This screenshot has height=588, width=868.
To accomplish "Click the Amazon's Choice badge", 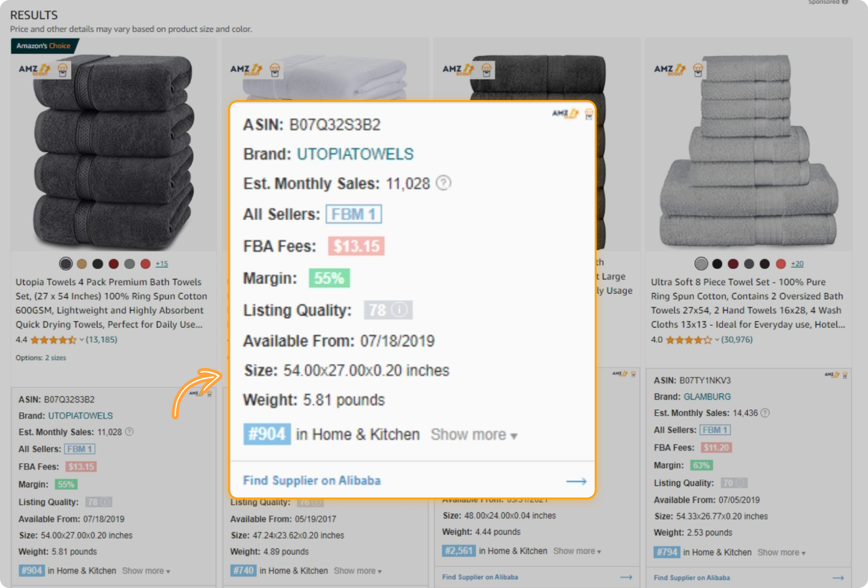I will [44, 46].
